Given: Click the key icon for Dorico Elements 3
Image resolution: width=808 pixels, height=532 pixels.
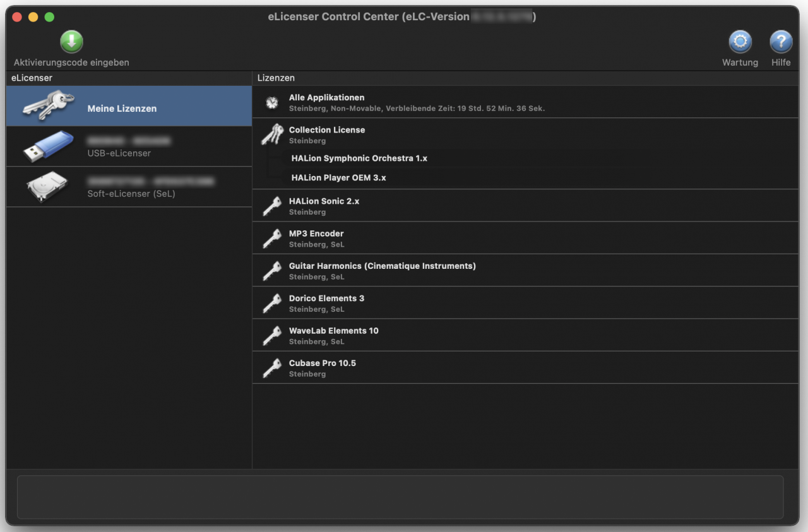Looking at the screenshot, I should [272, 303].
